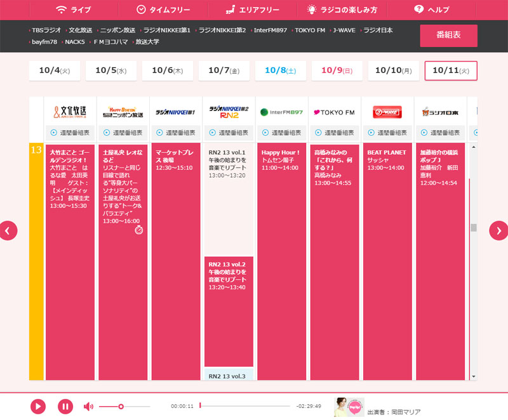Open 放送大学 station link
Viewport: 508px width, 420px height.
point(146,42)
